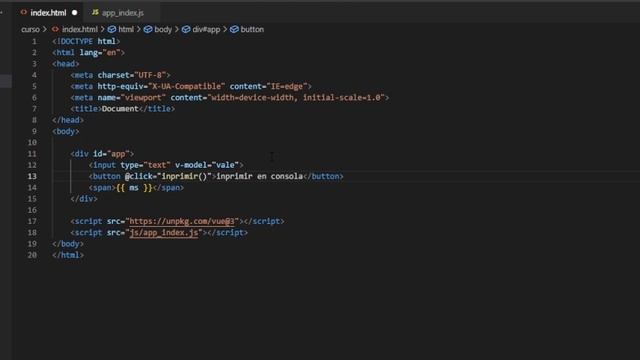Click the closing </html> tag
640x360 pixels.
tap(68, 255)
